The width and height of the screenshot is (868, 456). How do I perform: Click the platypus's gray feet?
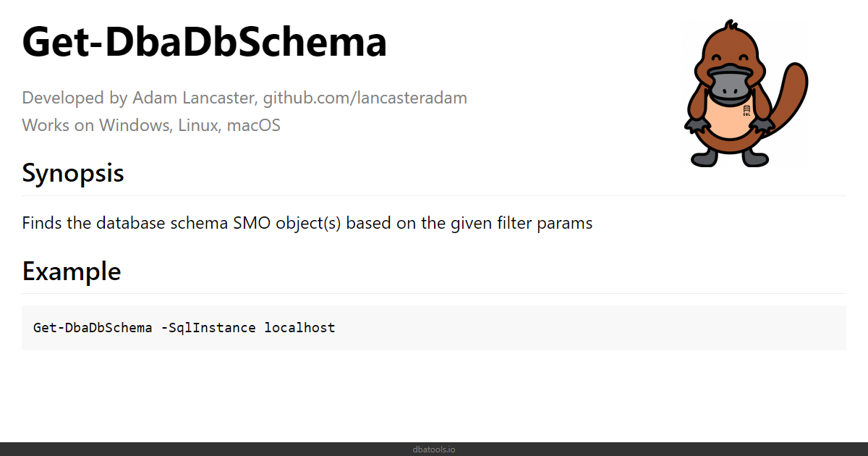731,159
